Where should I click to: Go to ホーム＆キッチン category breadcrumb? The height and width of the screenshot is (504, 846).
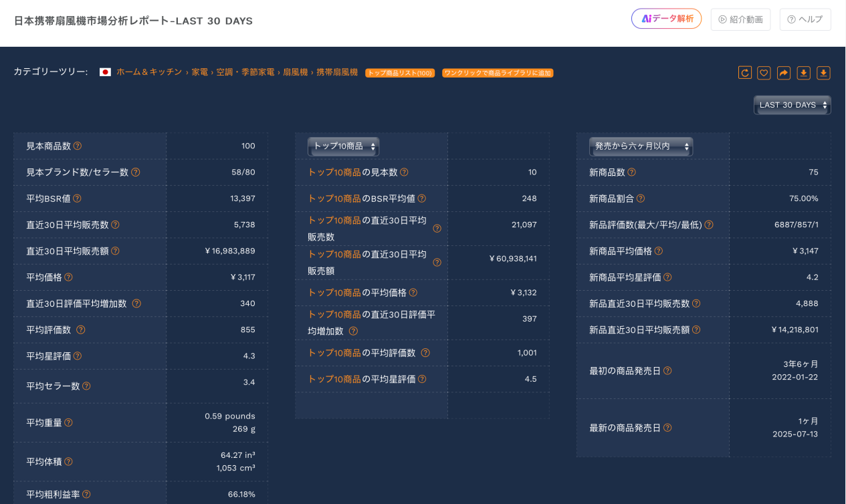click(x=149, y=72)
